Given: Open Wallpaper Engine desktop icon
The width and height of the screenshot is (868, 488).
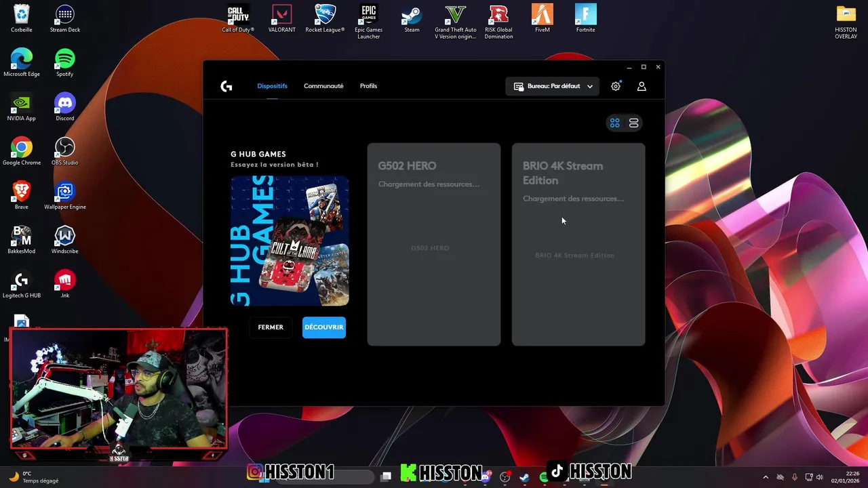Looking at the screenshot, I should pos(65,195).
